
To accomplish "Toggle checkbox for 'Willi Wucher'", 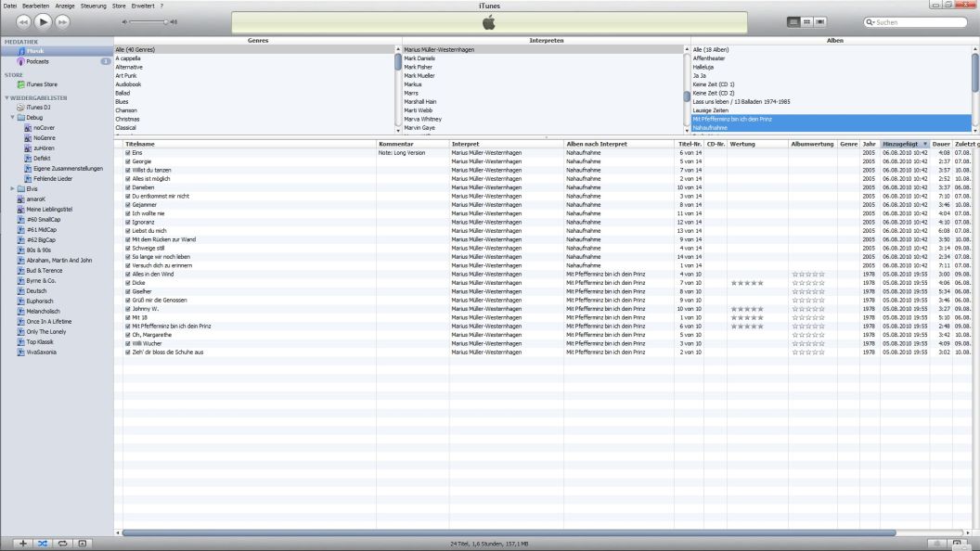I will pos(128,344).
